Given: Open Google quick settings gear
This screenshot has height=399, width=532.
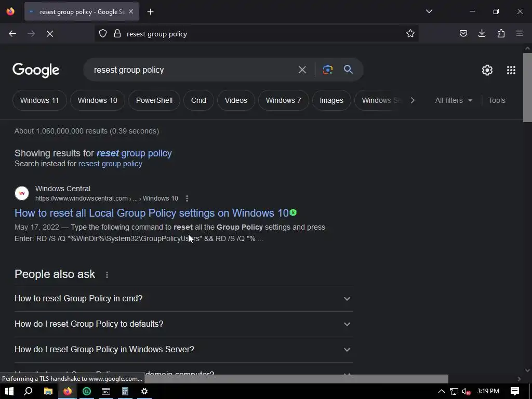Looking at the screenshot, I should click(x=487, y=70).
